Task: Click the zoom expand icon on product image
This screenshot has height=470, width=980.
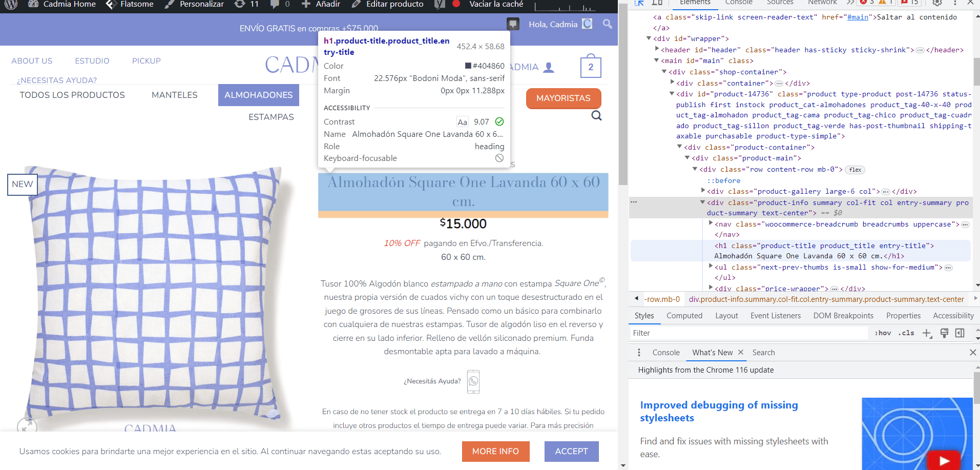Action: 27,425
